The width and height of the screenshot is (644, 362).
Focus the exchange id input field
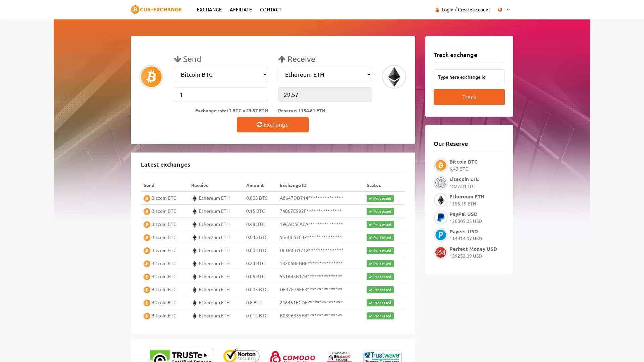pyautogui.click(x=469, y=77)
